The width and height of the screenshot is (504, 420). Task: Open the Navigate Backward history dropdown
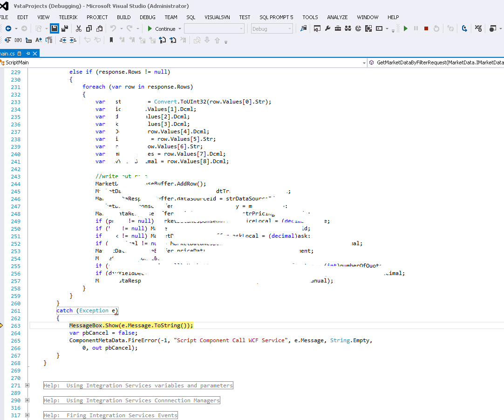click(16, 28)
